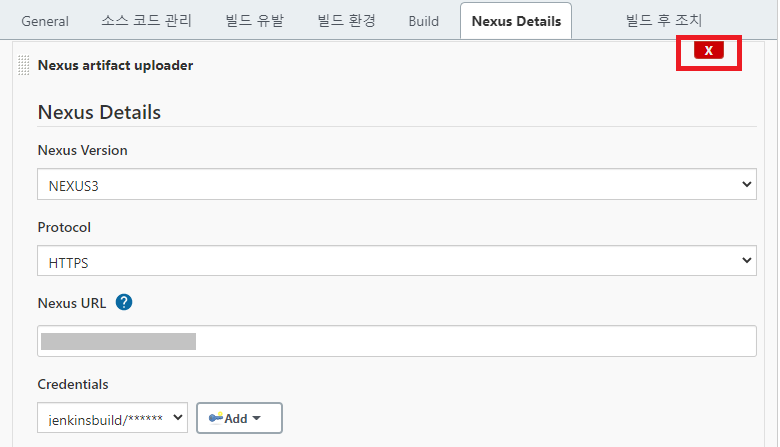The image size is (780, 447).
Task: Click the Protocol label
Action: pos(64,227)
